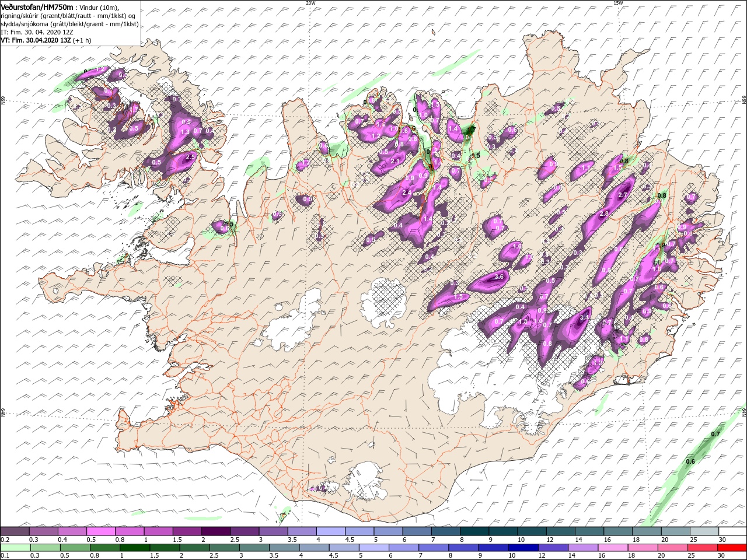Choose the palest green swatch starting the lower legend row
The width and height of the screenshot is (747, 560).
click(15, 548)
